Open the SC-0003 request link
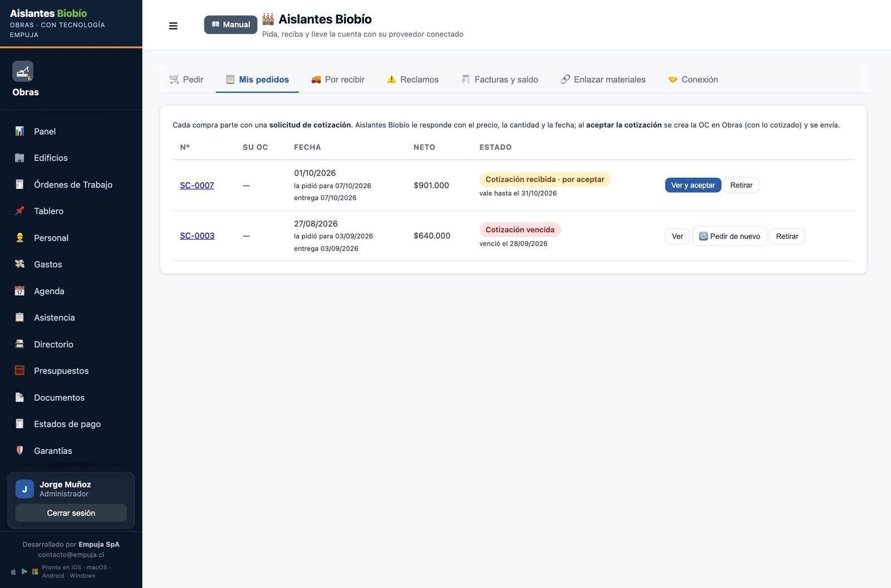891x588 pixels. pos(197,236)
